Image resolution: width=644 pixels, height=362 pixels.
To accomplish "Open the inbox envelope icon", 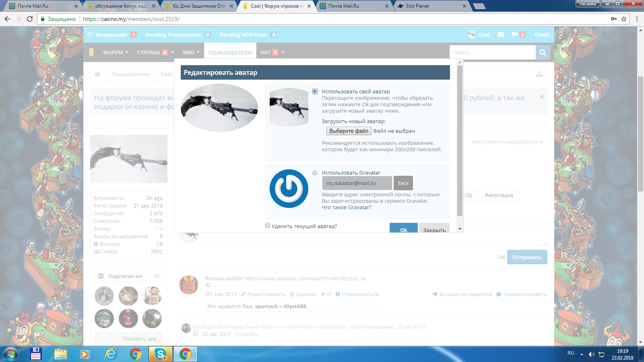I will 501,35.
